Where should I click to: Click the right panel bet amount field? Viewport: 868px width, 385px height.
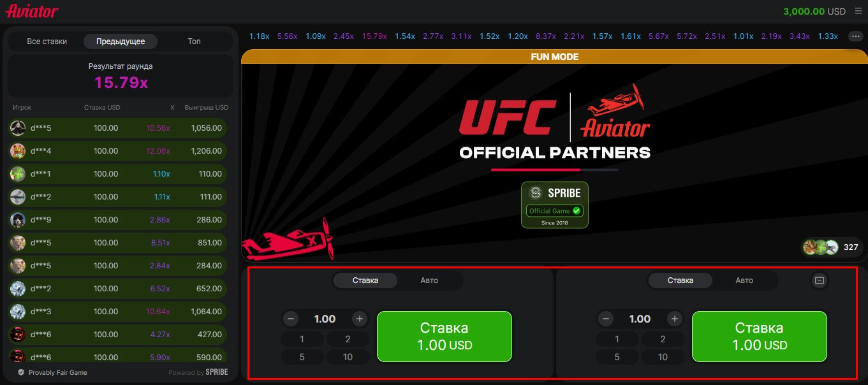pos(640,319)
